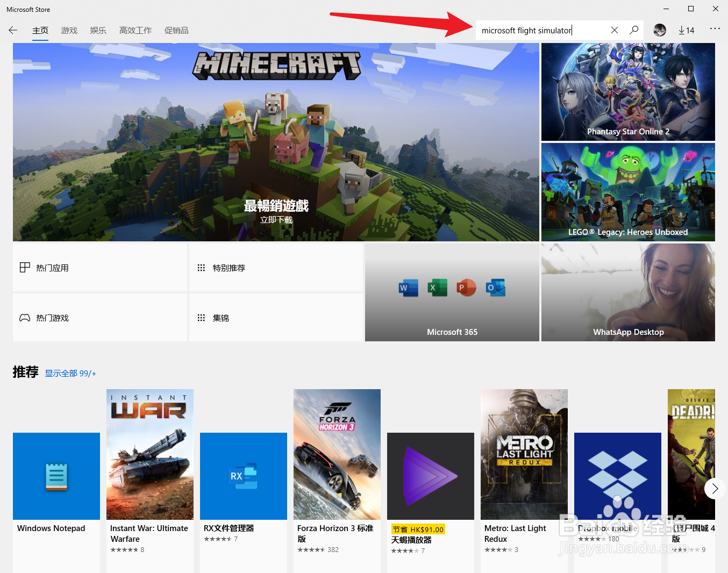Click the Windows Notepad title text
This screenshot has width=728, height=573.
51,528
